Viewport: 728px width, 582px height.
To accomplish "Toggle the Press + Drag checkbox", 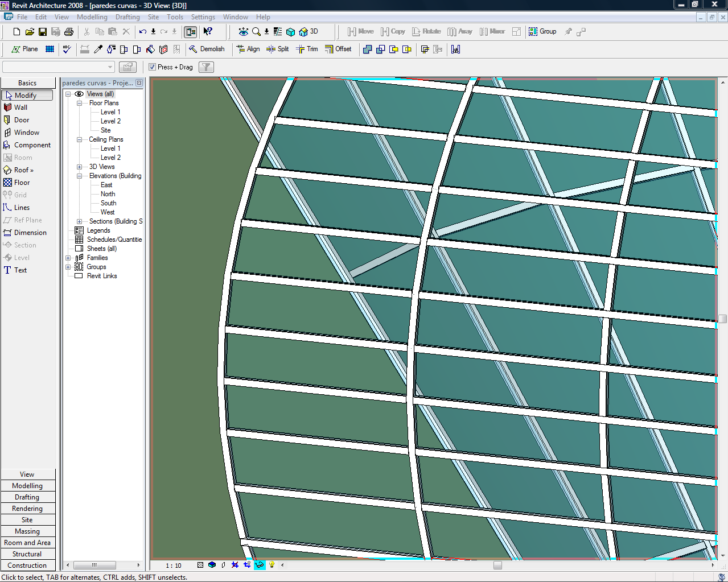I will point(153,67).
